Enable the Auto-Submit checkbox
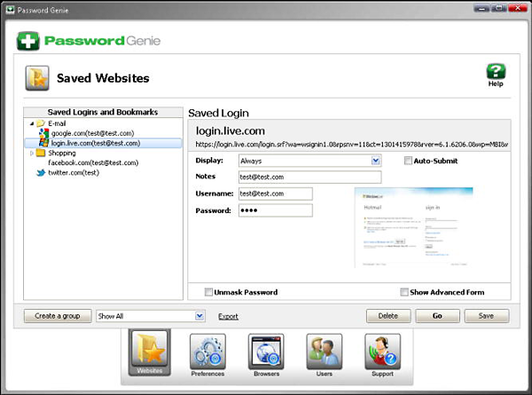 pyautogui.click(x=408, y=161)
